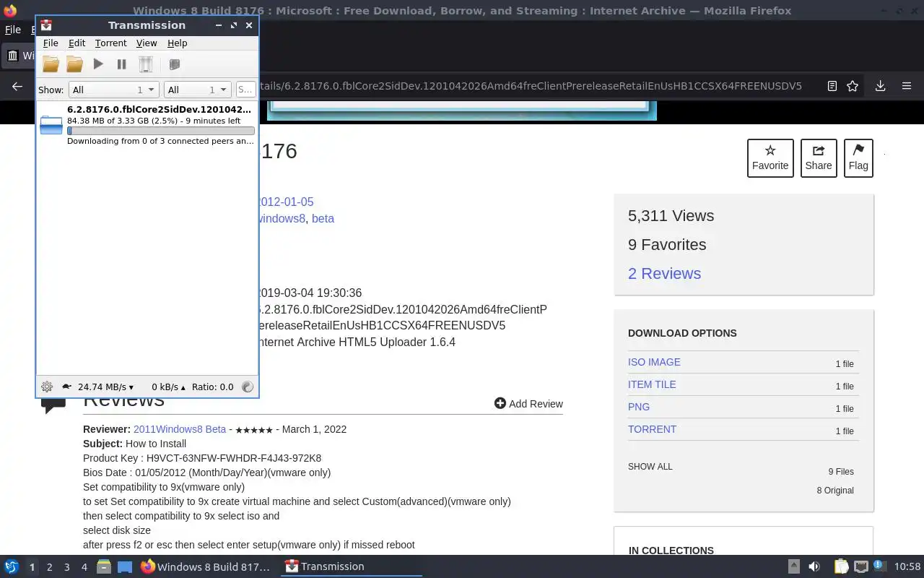Image resolution: width=924 pixels, height=578 pixels.
Task: Click notification icon with badge in tray
Action: coord(879,566)
